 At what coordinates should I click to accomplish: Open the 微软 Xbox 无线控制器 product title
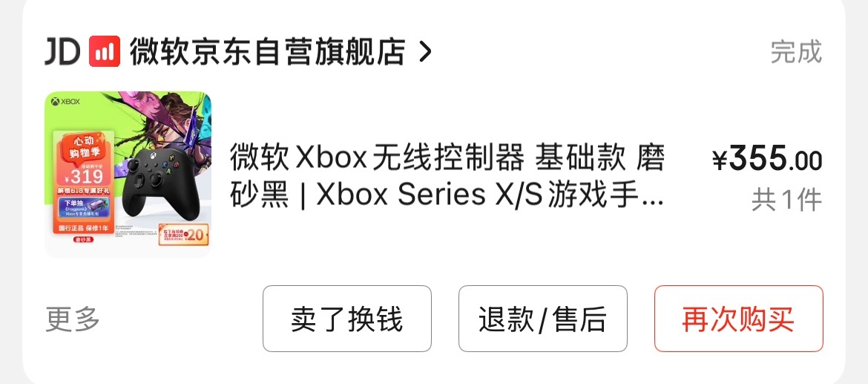click(447, 175)
